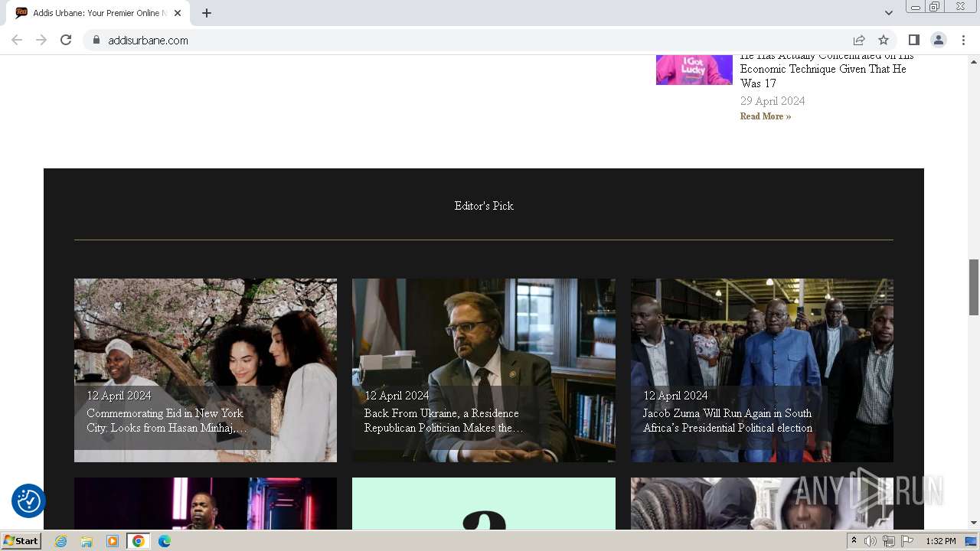The image size is (980, 551).
Task: Open the Economic Technique article headline
Action: [827, 69]
